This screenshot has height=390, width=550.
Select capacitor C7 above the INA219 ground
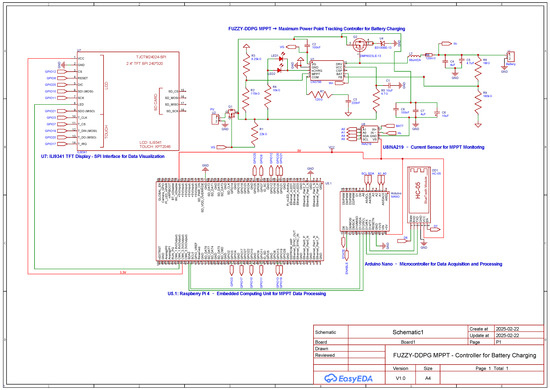coord(416,111)
